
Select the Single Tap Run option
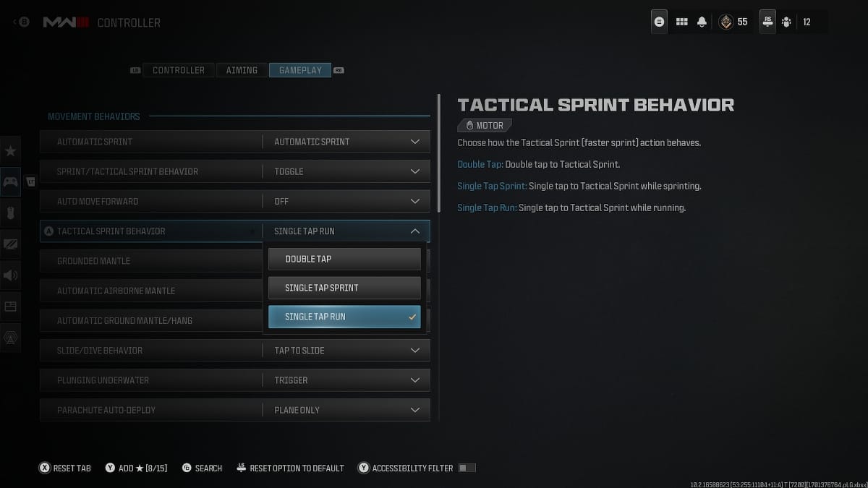click(344, 317)
